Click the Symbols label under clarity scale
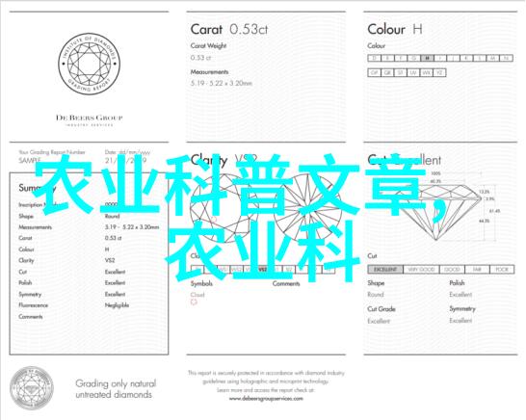 tap(201, 283)
